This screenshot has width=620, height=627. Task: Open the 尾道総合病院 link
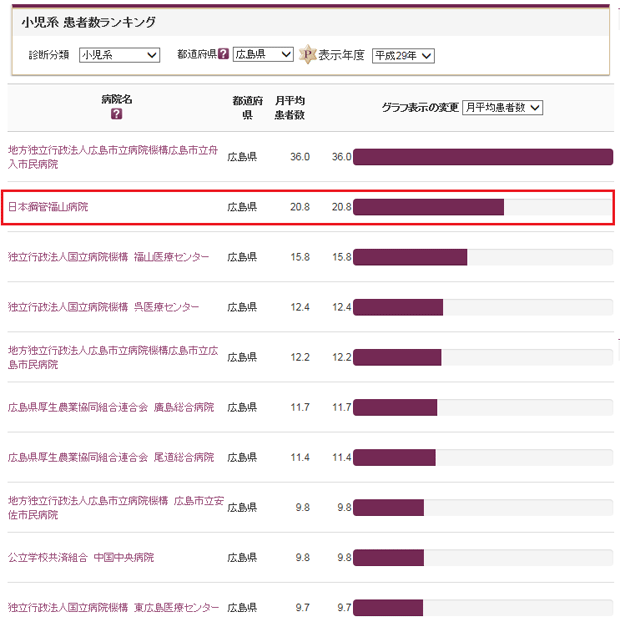coord(111,457)
